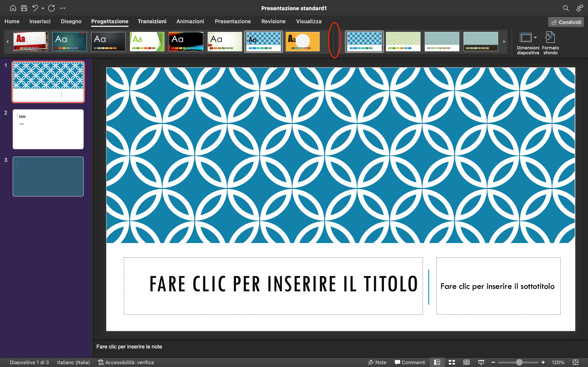Image resolution: width=588 pixels, height=367 pixels.
Task: Open the Animazioni ribbon tab
Action: pos(190,21)
